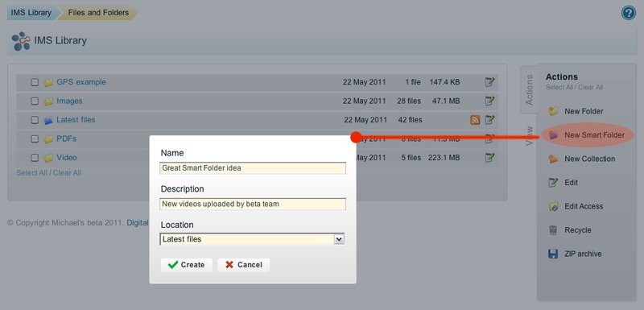Click the PDFs folder icon
This screenshot has height=310, width=644.
(48, 139)
